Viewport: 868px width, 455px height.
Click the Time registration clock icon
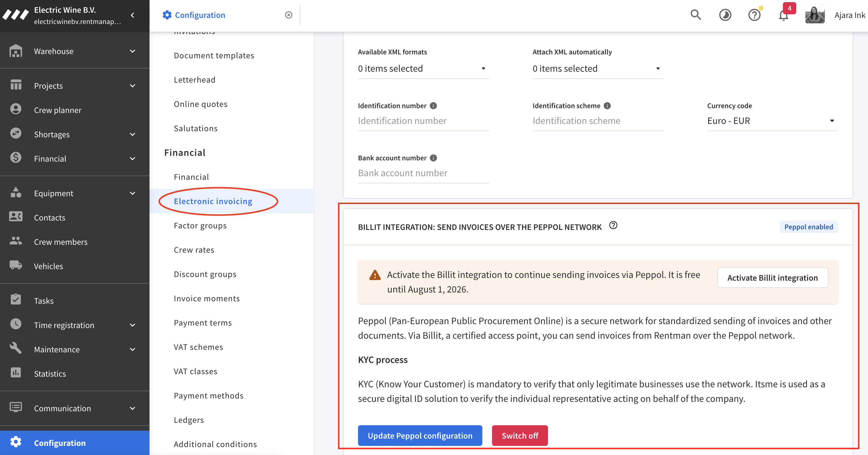point(16,324)
